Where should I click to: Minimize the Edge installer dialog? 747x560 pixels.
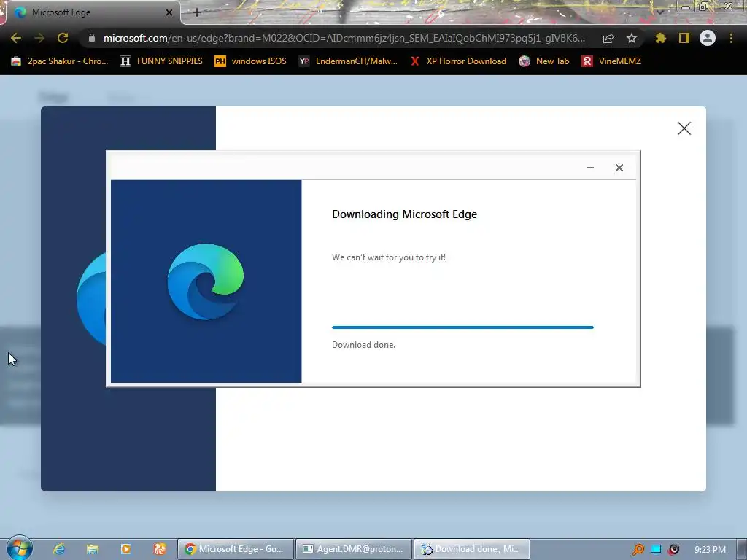tap(589, 168)
